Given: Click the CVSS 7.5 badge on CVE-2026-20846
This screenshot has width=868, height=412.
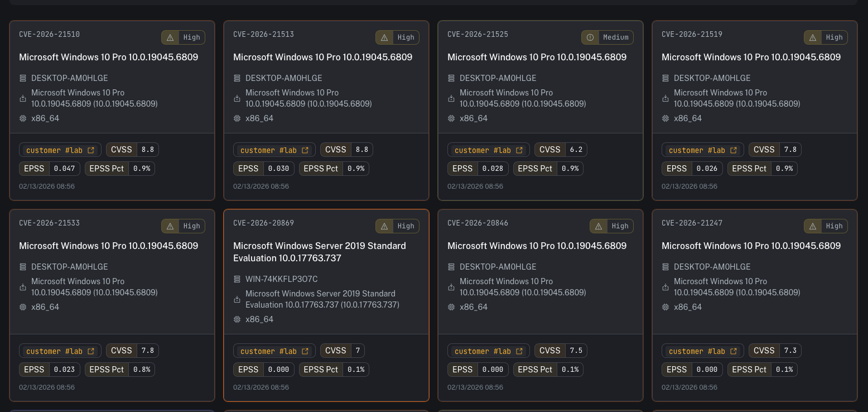Looking at the screenshot, I should click(x=561, y=351).
